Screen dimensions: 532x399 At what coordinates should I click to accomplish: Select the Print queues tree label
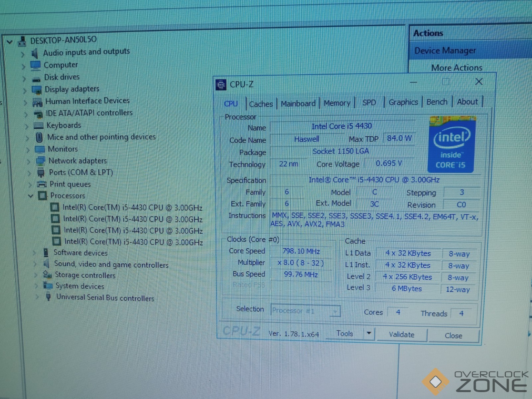(70, 184)
